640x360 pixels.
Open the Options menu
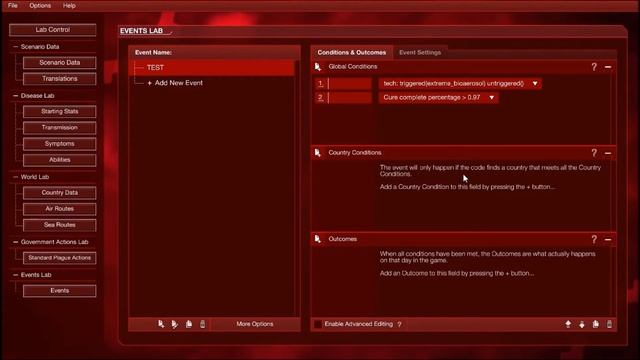tap(40, 5)
